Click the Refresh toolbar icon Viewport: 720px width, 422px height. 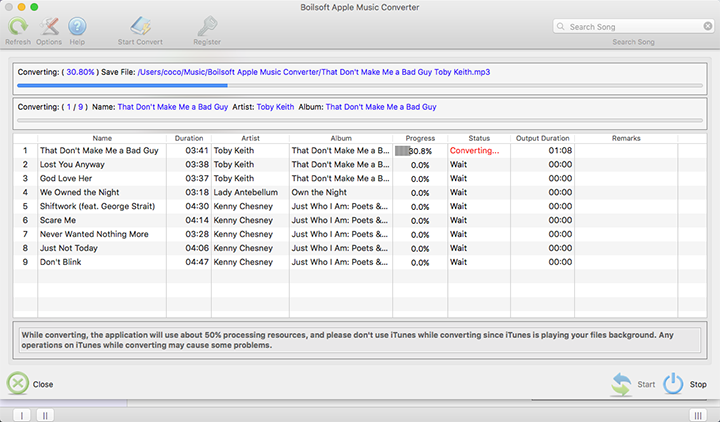pos(17,27)
